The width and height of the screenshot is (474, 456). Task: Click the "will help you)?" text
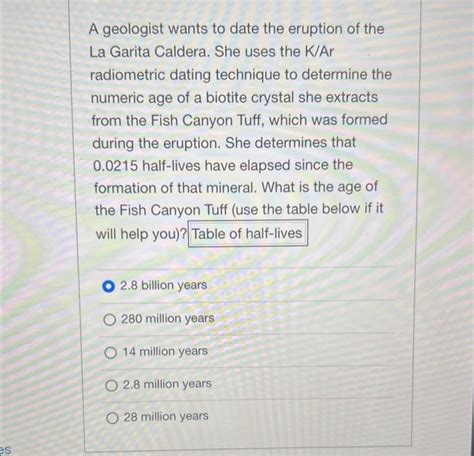point(141,234)
